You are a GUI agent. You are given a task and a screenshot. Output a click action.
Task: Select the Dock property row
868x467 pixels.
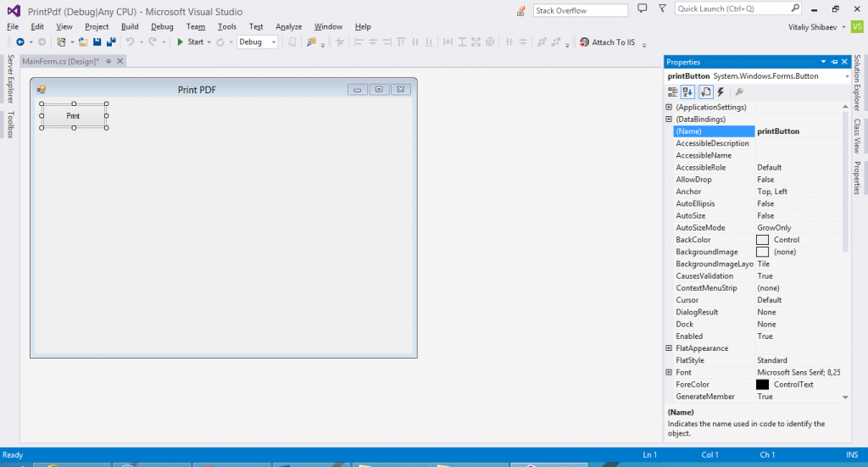[757, 325]
